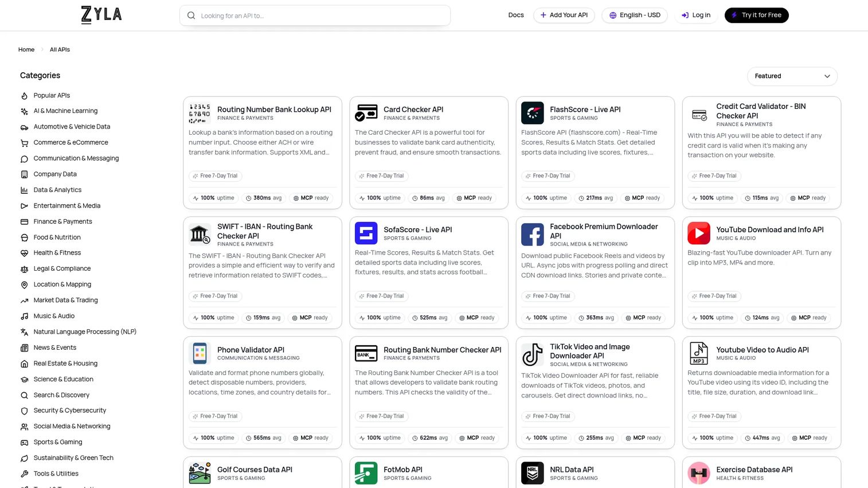The width and height of the screenshot is (868, 488).
Task: Click the Exercise Database API icon
Action: 699,474
